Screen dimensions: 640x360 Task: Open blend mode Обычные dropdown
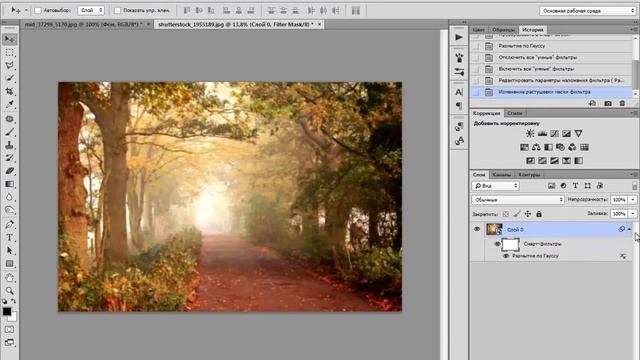(518, 200)
